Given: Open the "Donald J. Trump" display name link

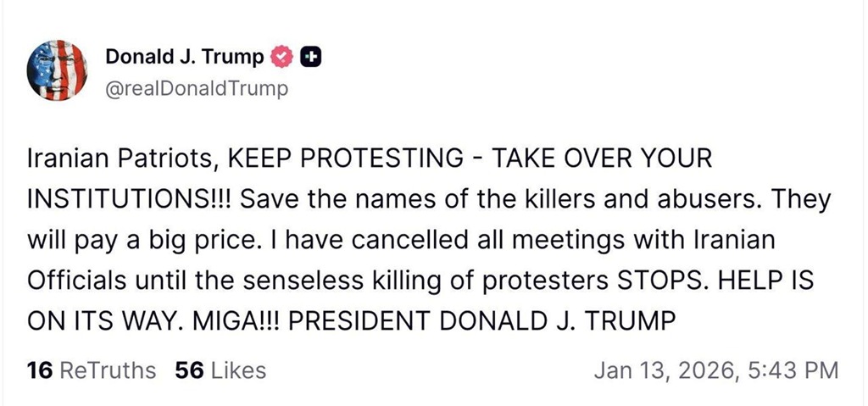Looking at the screenshot, I should point(184,58).
